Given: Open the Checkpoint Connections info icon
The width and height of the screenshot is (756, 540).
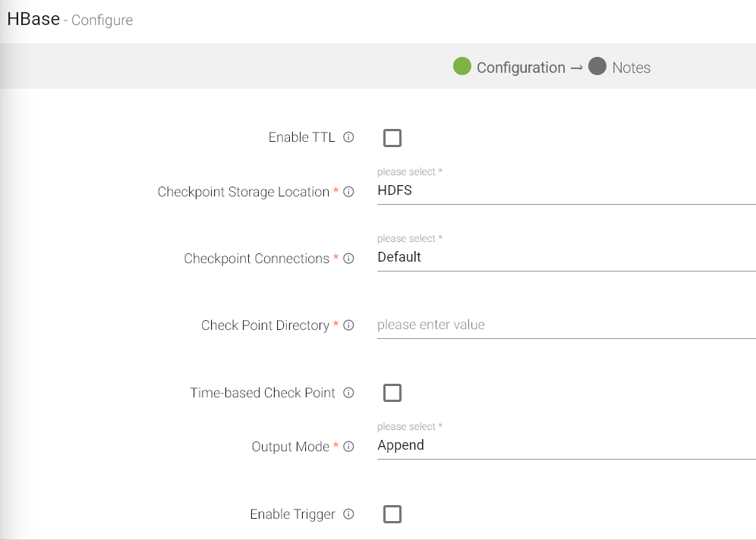Looking at the screenshot, I should pyautogui.click(x=348, y=259).
